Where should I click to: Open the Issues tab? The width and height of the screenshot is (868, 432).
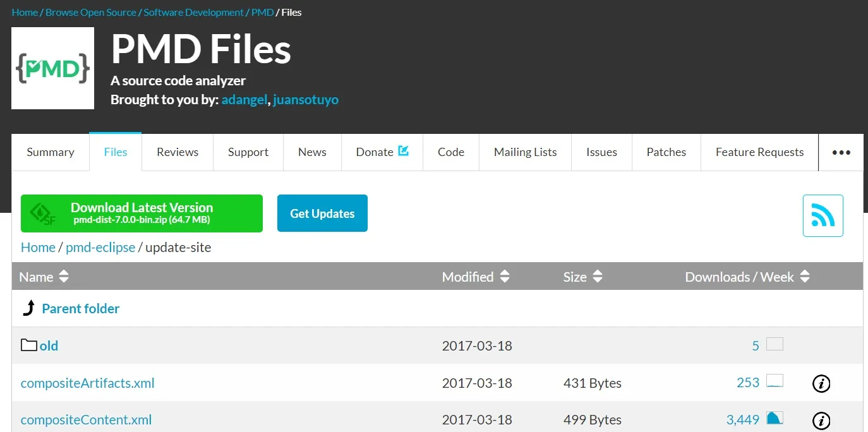point(601,152)
